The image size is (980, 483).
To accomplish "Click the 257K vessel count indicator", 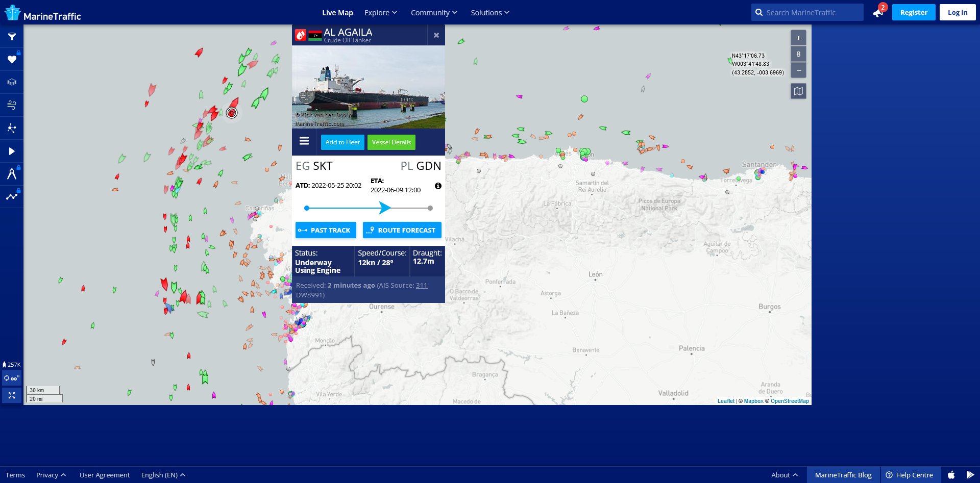I will tap(12, 365).
